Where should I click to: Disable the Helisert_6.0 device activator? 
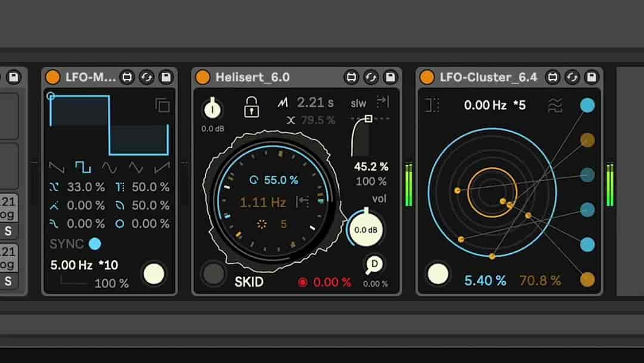(x=203, y=77)
